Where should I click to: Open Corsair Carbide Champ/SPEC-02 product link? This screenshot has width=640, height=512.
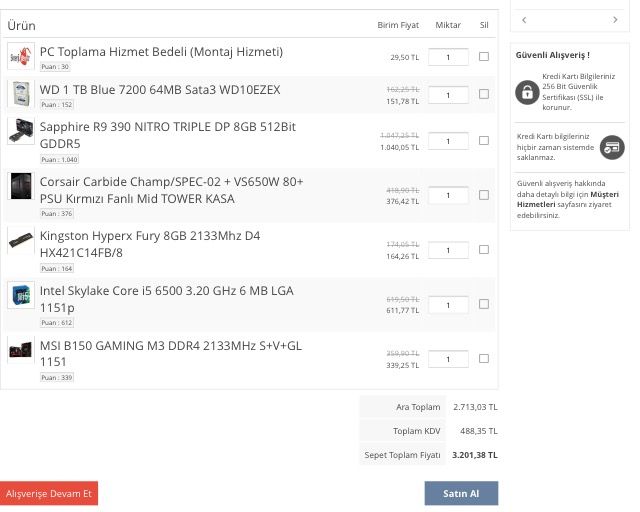[x=171, y=190]
